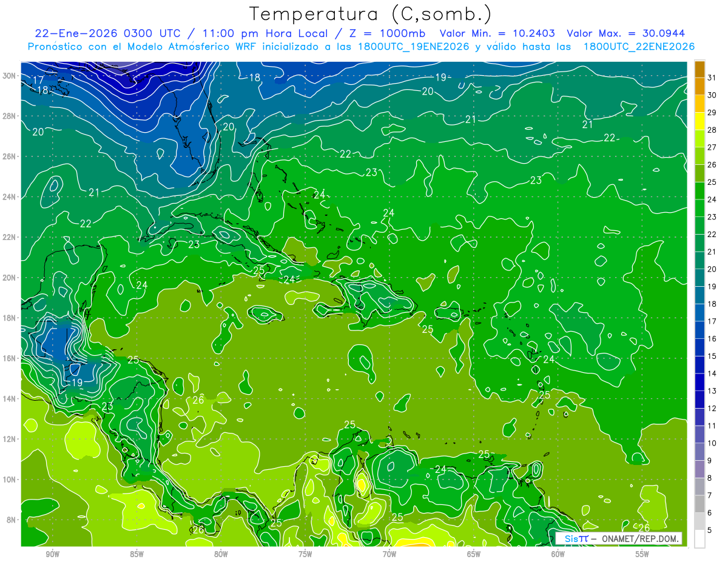Click the 10N latitude axis label

pos(10,479)
